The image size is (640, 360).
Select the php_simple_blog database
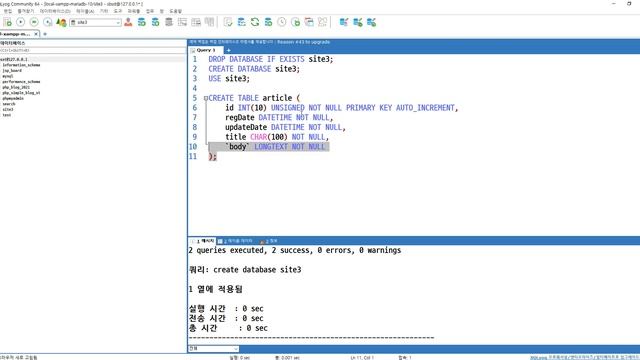tap(21, 93)
